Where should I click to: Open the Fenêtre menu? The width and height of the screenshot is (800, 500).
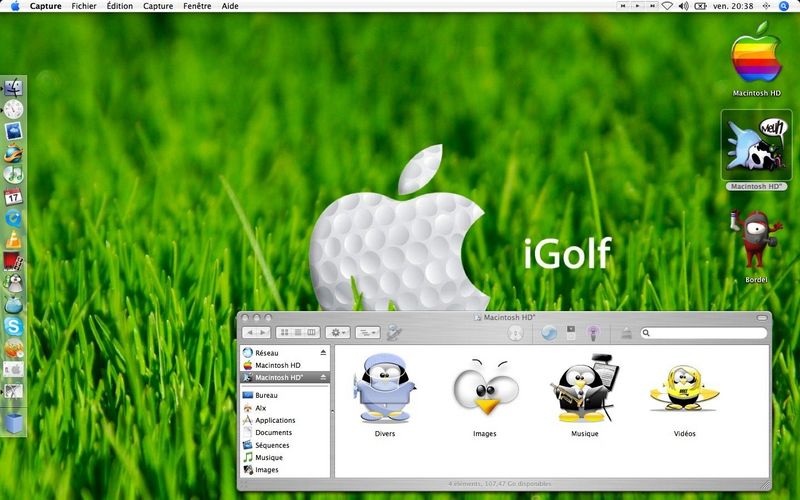197,6
